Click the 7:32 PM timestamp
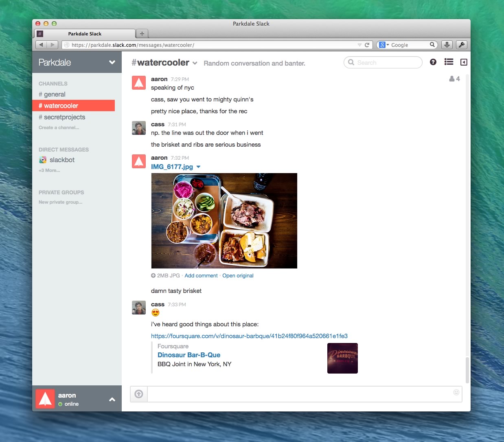This screenshot has height=442, width=504. [180, 158]
